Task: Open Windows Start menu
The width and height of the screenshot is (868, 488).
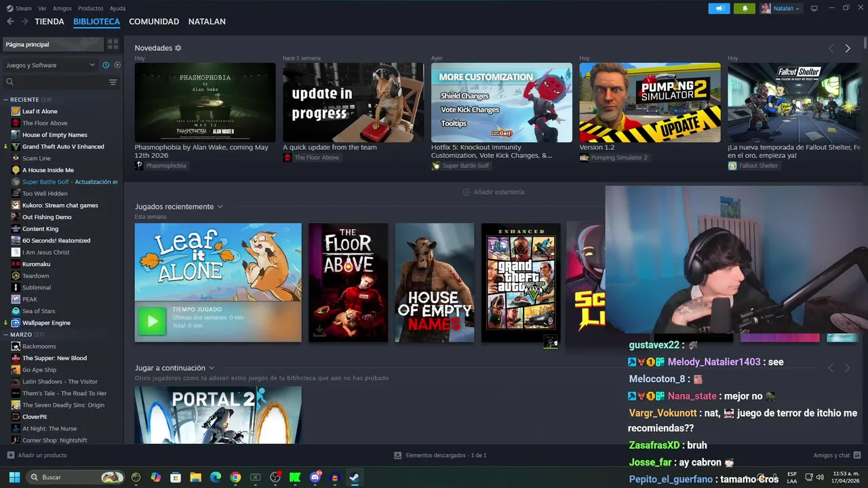Action: pos(14,477)
